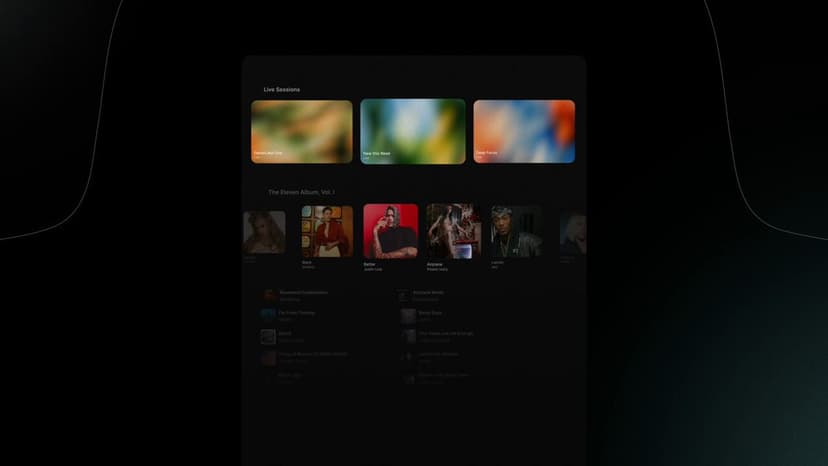Click the 'Live Sessions' section heading
The image size is (828, 466).
(x=281, y=90)
